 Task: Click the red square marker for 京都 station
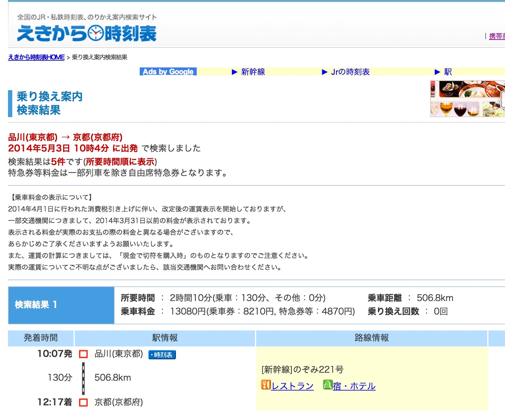tap(83, 402)
